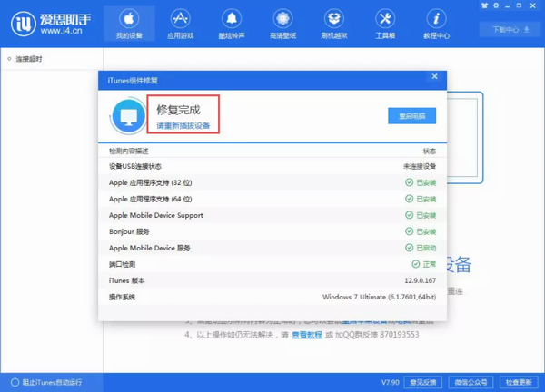Select Apple 应用程序支持 (64 位) row

pyautogui.click(x=272, y=199)
